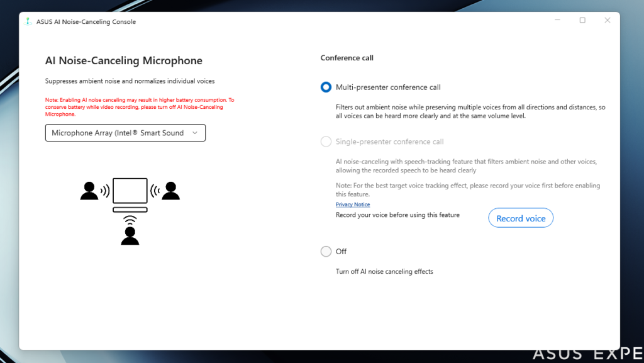Screen dimensions: 644x363
Task: Click the 'Note: For the best target voice tracking' text
Action: (468, 190)
